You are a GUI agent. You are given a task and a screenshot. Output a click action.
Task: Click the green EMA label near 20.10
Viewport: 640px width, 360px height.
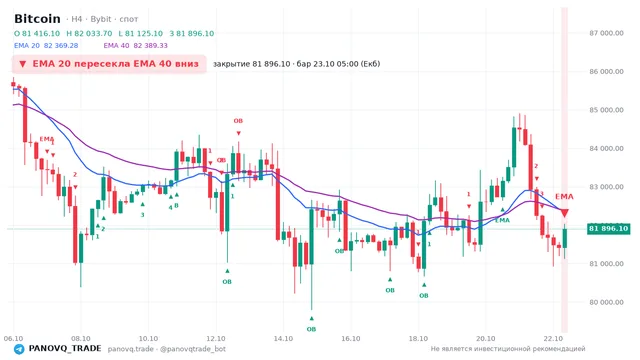click(x=502, y=220)
